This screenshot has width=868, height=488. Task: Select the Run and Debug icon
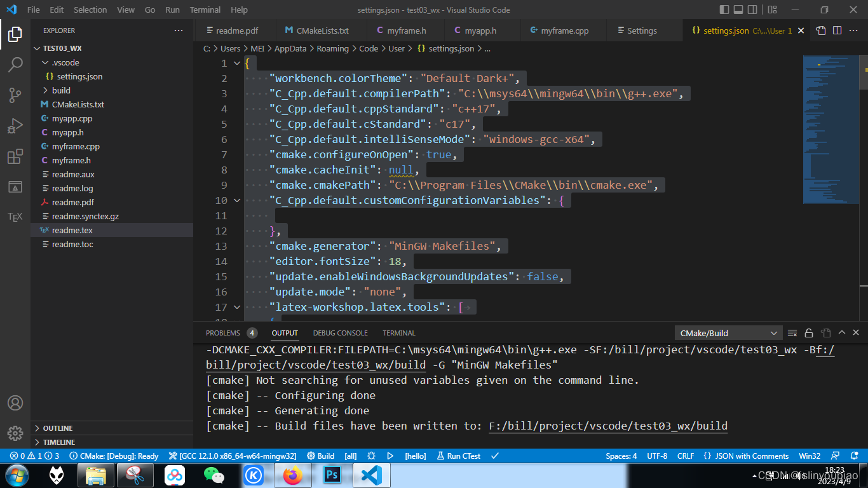point(16,125)
